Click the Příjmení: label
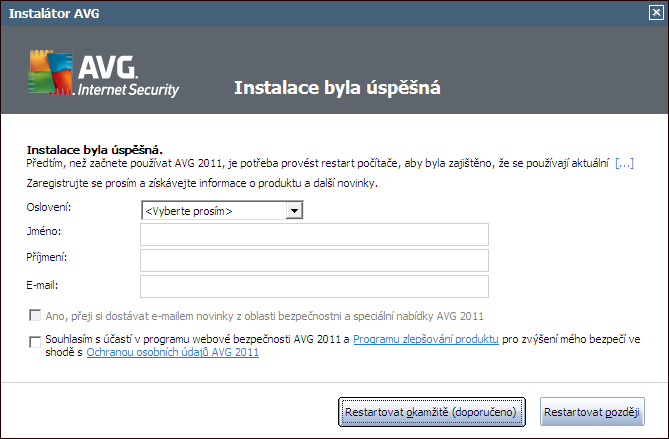Image resolution: width=669 pixels, height=439 pixels. [x=47, y=258]
